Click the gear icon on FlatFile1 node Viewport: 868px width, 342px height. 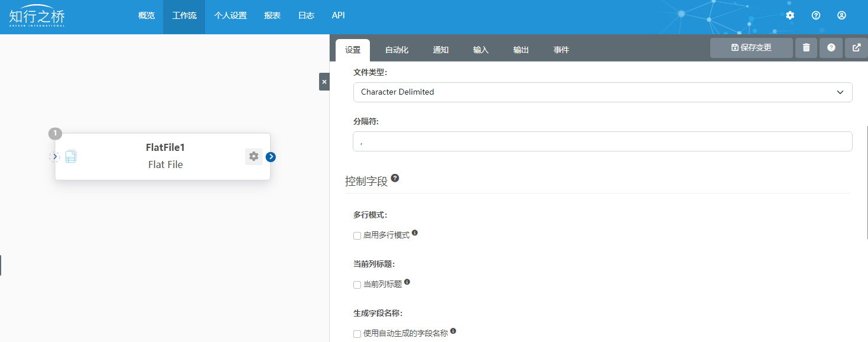[253, 156]
